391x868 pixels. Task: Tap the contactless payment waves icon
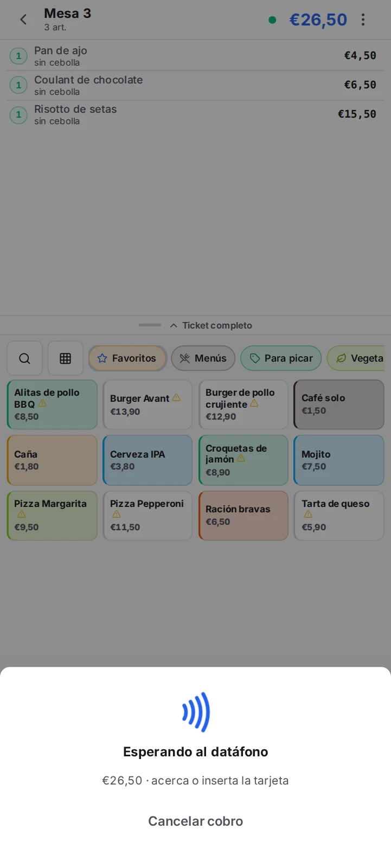click(196, 712)
